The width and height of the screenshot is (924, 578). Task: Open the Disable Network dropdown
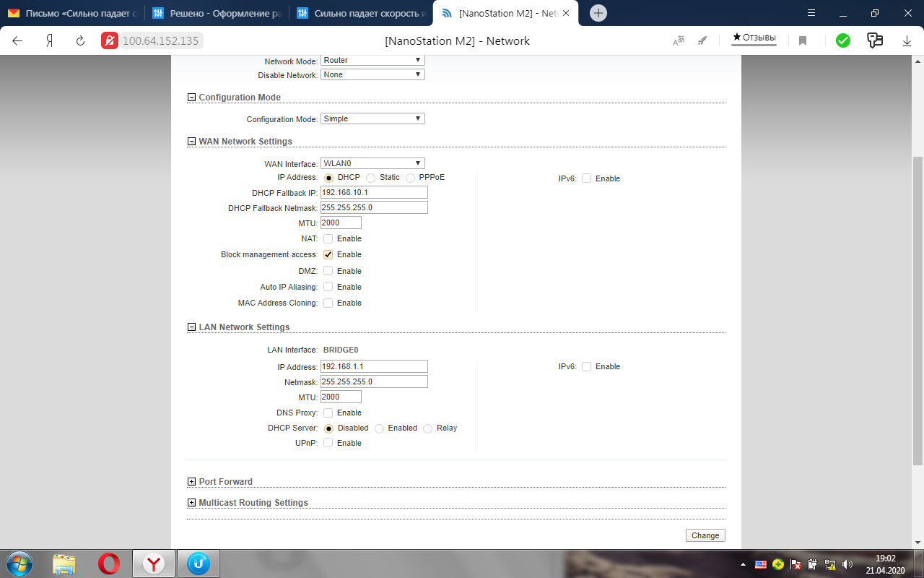point(372,74)
